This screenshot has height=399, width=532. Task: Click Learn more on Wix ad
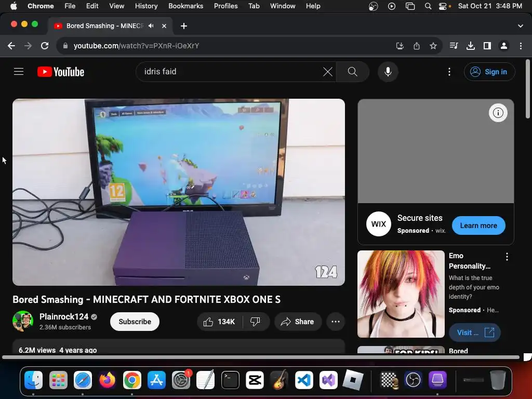coord(478,225)
